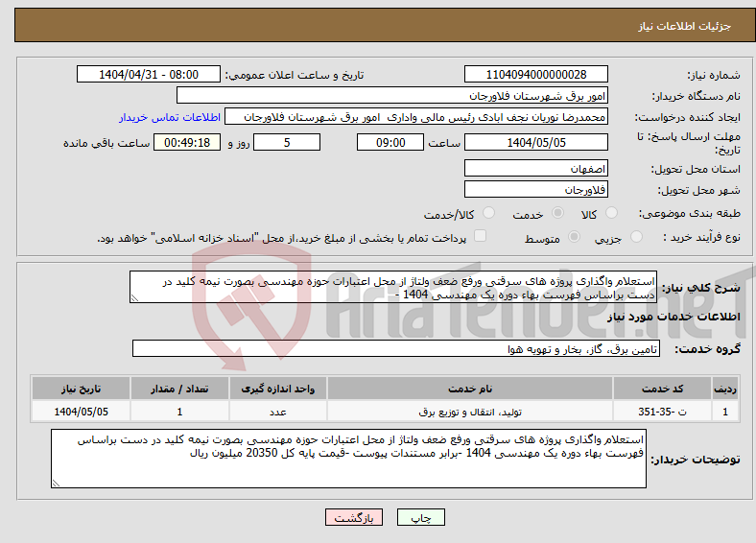
Task: Select the کالا radio button
Action: click(x=611, y=213)
